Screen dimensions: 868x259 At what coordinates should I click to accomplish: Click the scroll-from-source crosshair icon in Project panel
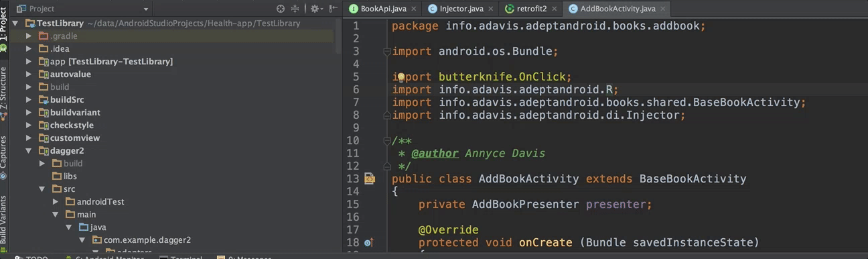(x=281, y=9)
